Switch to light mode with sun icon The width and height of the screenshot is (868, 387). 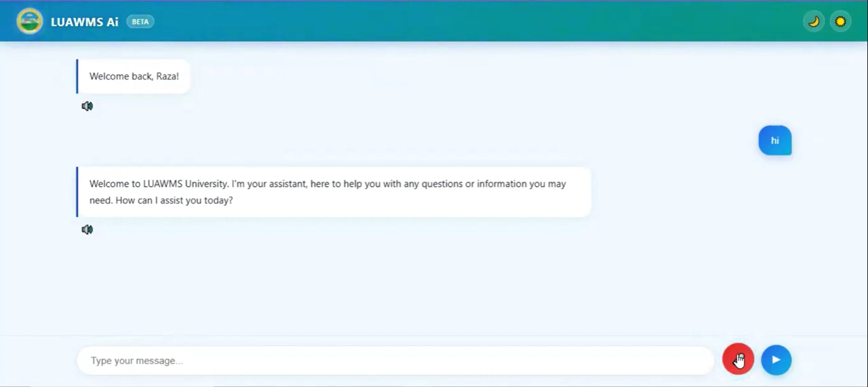pos(841,22)
